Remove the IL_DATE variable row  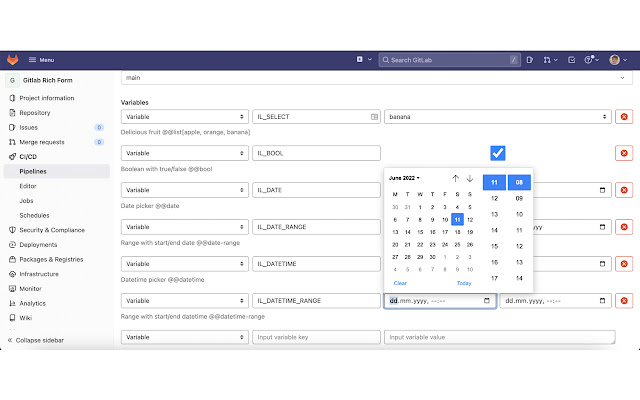(624, 190)
